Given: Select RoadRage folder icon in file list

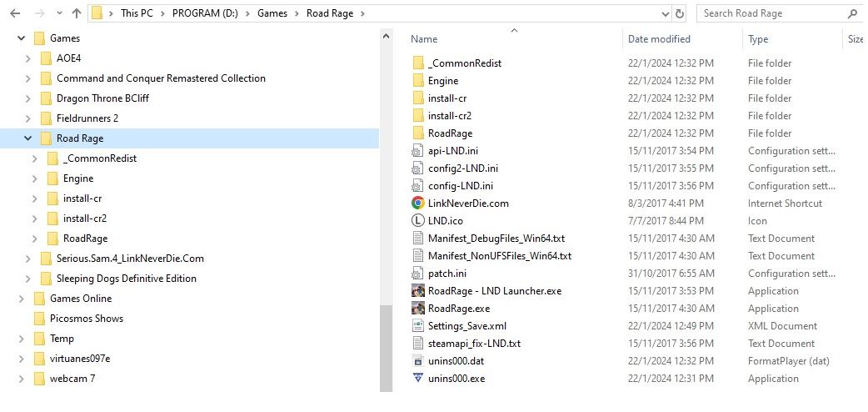Looking at the screenshot, I should [x=418, y=133].
